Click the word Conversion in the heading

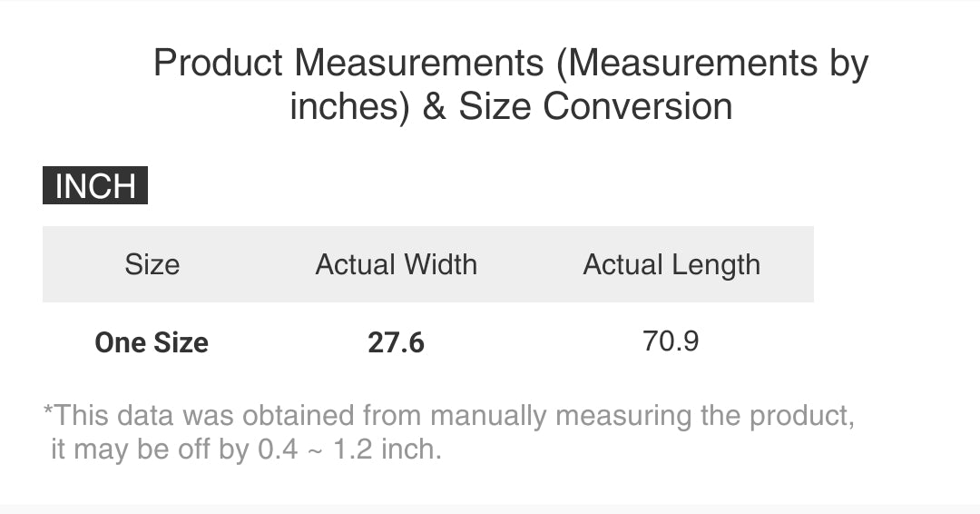pyautogui.click(x=638, y=106)
